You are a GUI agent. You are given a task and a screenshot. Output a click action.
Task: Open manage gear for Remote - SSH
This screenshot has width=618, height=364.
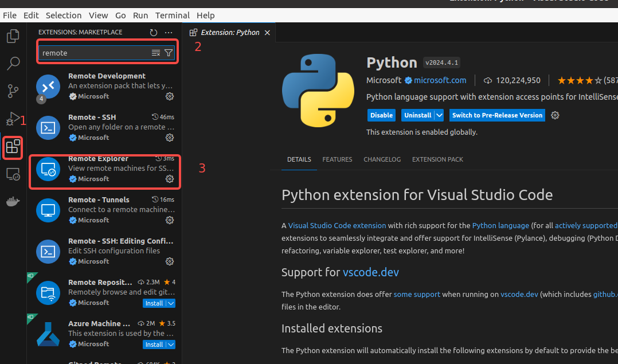coord(170,138)
